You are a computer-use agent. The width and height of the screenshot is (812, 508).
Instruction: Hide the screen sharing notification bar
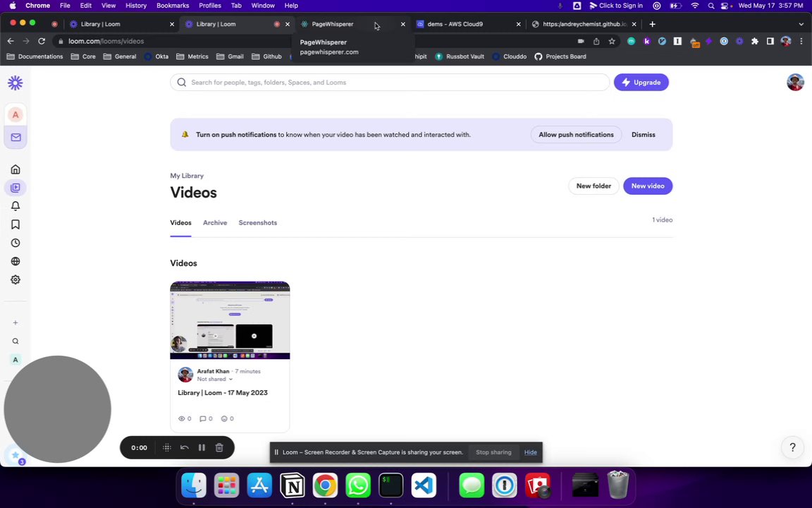pos(530,452)
